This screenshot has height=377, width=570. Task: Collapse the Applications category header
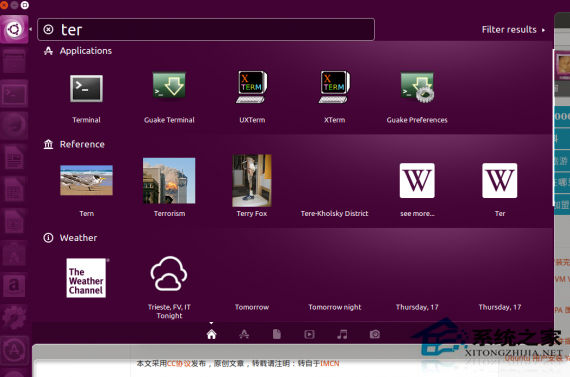tap(78, 51)
